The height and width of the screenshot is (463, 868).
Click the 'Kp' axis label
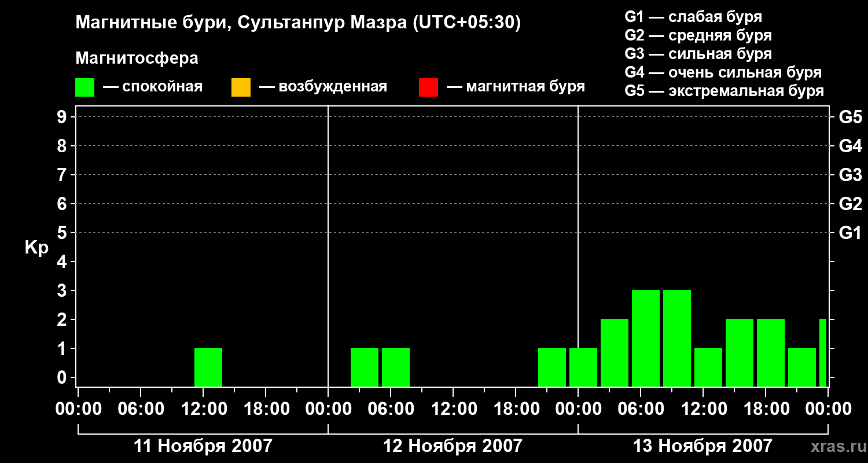pyautogui.click(x=36, y=248)
